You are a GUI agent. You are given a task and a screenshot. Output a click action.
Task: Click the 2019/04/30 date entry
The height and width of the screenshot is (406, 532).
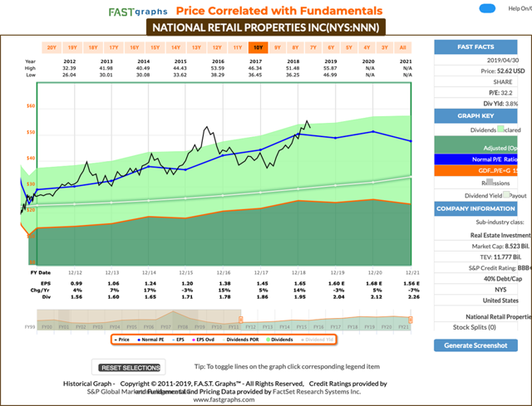pos(503,61)
